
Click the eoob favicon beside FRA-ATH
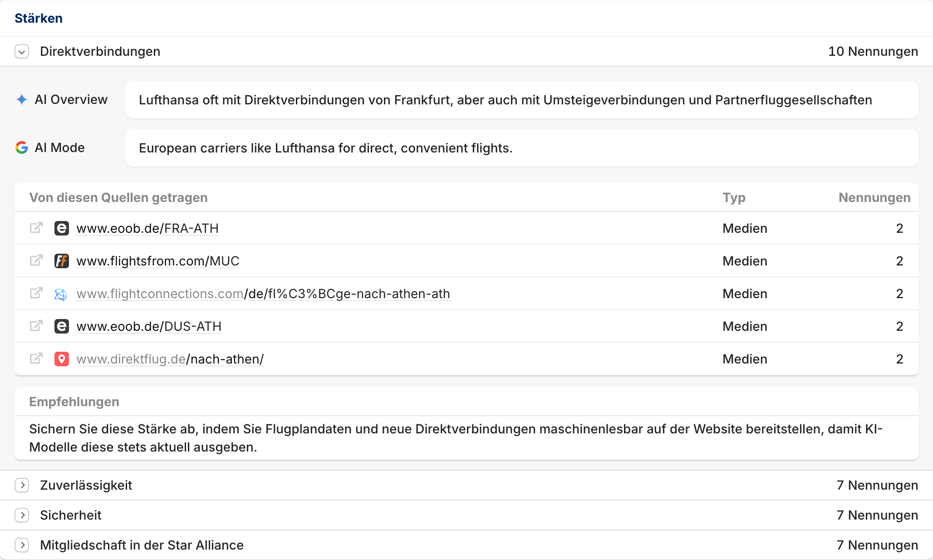[x=62, y=228]
